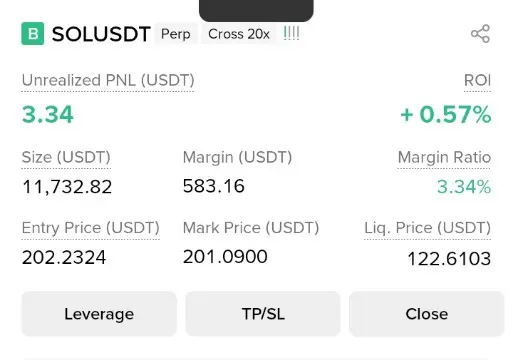The image size is (513, 362).
Task: Tap the Mark Price (USDT) label
Action: (251, 228)
